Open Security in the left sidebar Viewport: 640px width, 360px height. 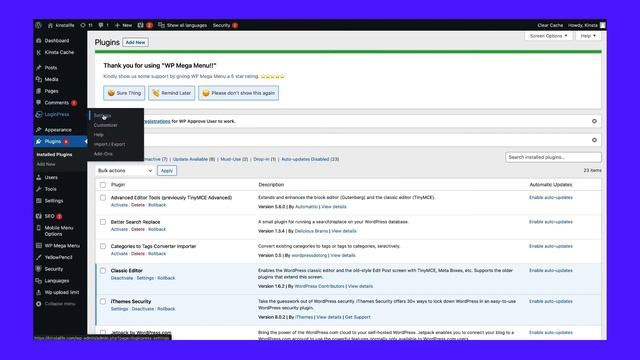tap(53, 269)
